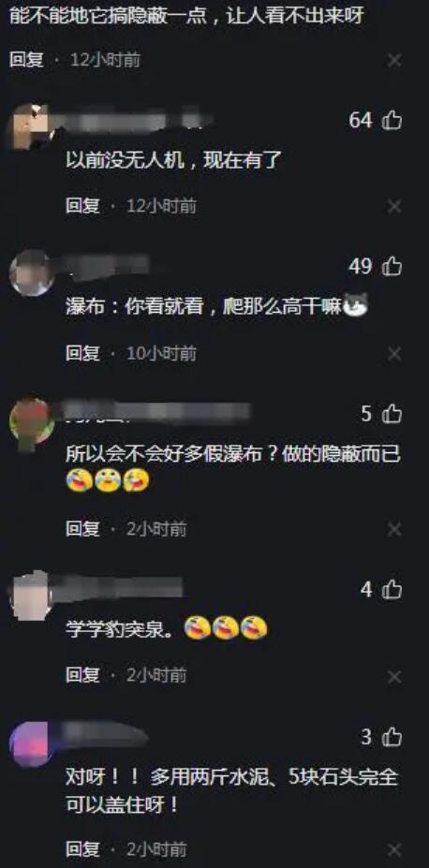This screenshot has width=429, height=868.
Task: Reply to the 学学趵突泉 comment
Action: coord(82,675)
